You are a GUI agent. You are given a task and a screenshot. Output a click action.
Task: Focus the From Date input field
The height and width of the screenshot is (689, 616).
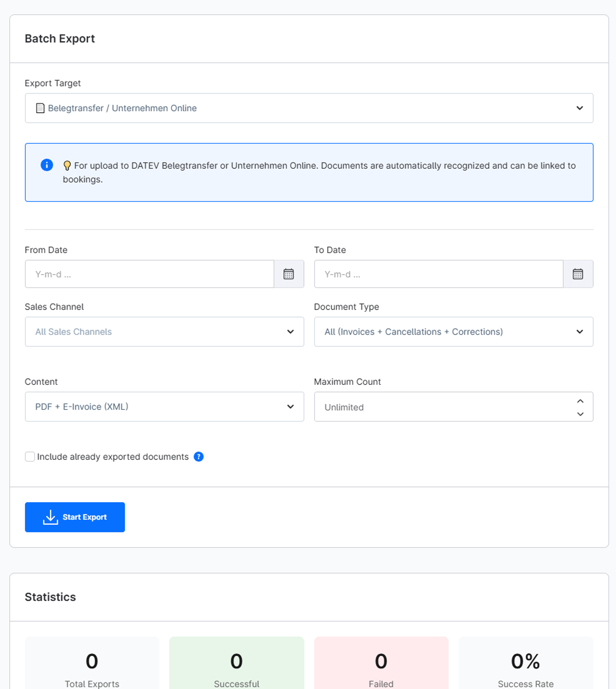(150, 274)
